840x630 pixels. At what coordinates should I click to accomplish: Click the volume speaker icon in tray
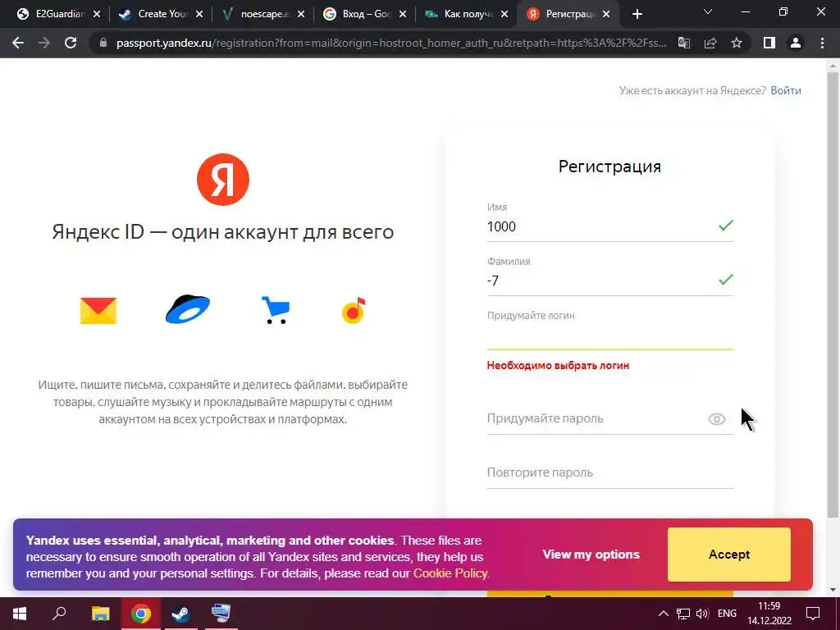(x=702, y=614)
